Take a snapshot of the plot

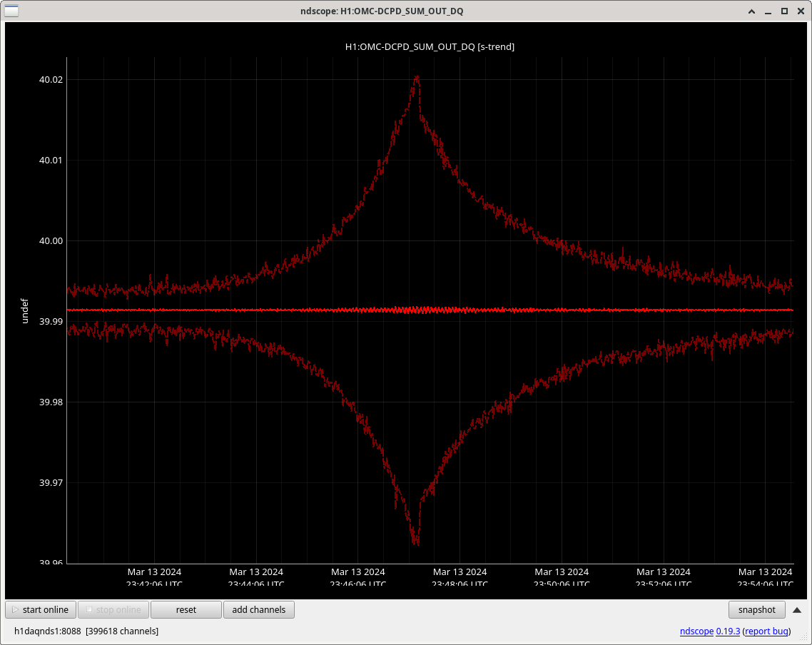756,610
